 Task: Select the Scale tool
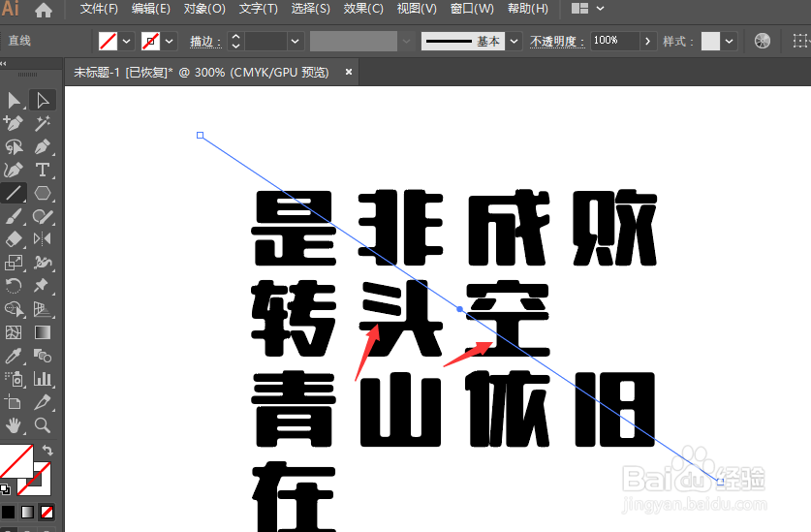click(x=14, y=263)
